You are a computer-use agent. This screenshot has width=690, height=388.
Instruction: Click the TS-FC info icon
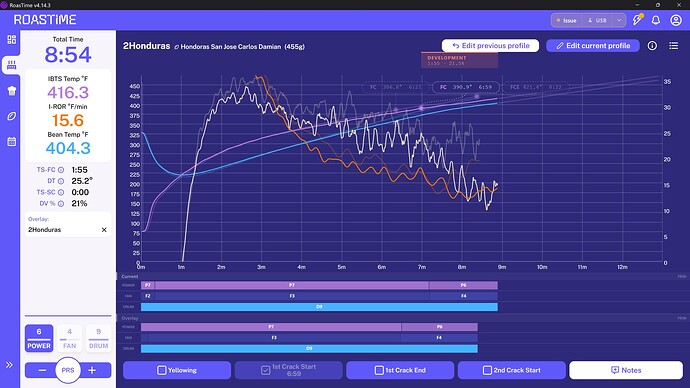tap(61, 170)
